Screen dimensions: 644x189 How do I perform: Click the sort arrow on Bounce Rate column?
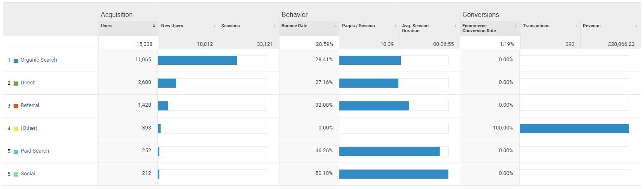[x=335, y=26]
